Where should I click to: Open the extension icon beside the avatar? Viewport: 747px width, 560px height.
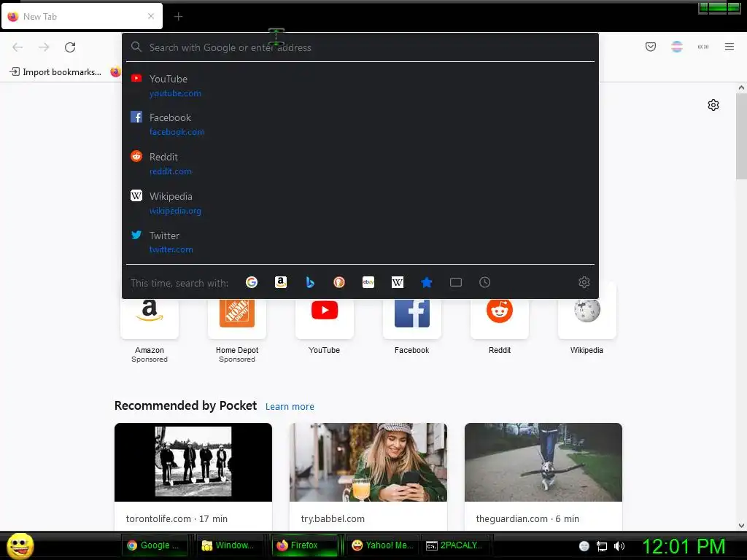click(703, 47)
